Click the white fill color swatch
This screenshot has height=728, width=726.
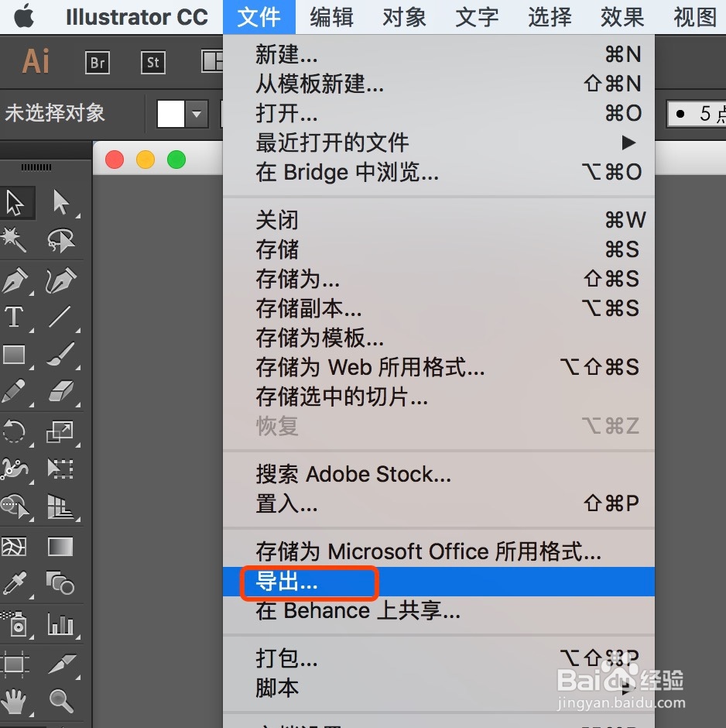(171, 114)
